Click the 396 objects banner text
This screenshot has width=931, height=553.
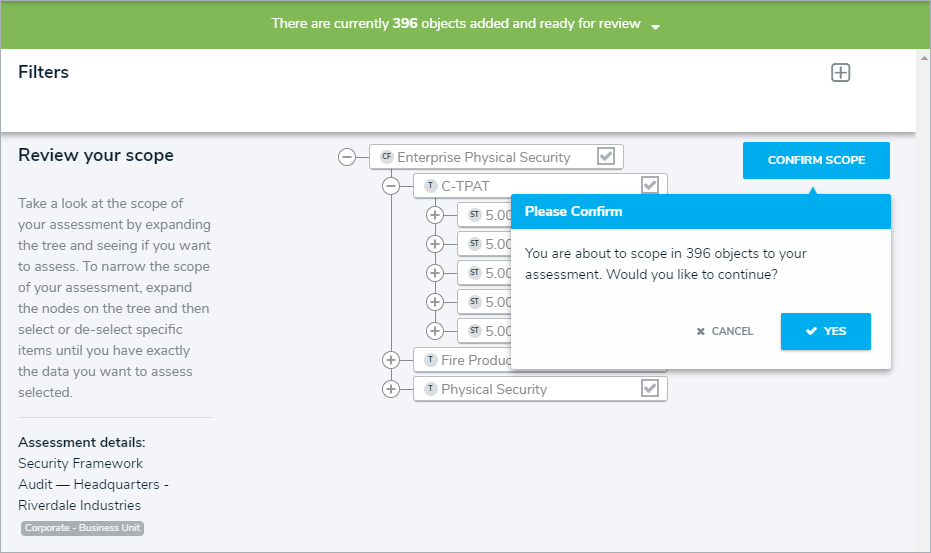(x=455, y=24)
